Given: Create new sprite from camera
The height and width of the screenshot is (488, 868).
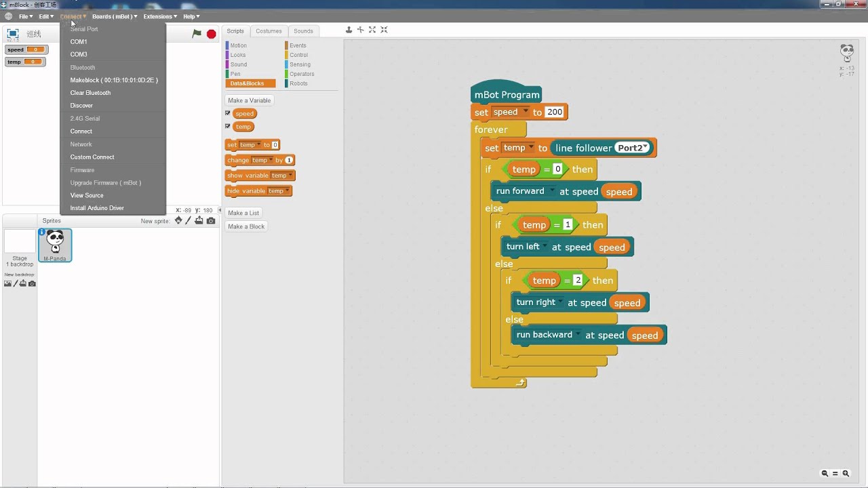Looking at the screenshot, I should 211,220.
